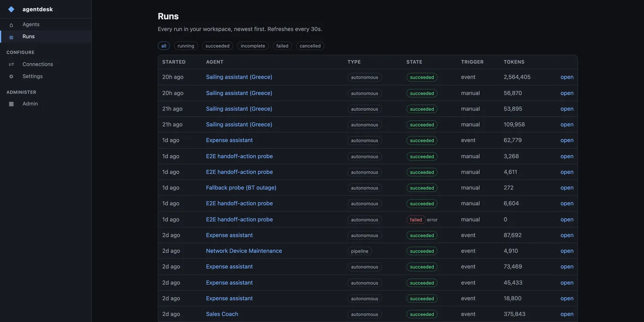Click E2E handoff-action probe in failed row
Image resolution: width=644 pixels, height=322 pixels.
click(239, 219)
